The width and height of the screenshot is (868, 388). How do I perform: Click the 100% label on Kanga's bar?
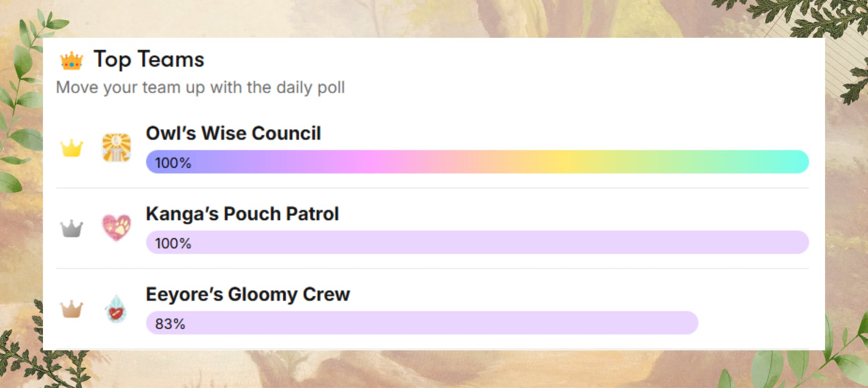tap(173, 243)
